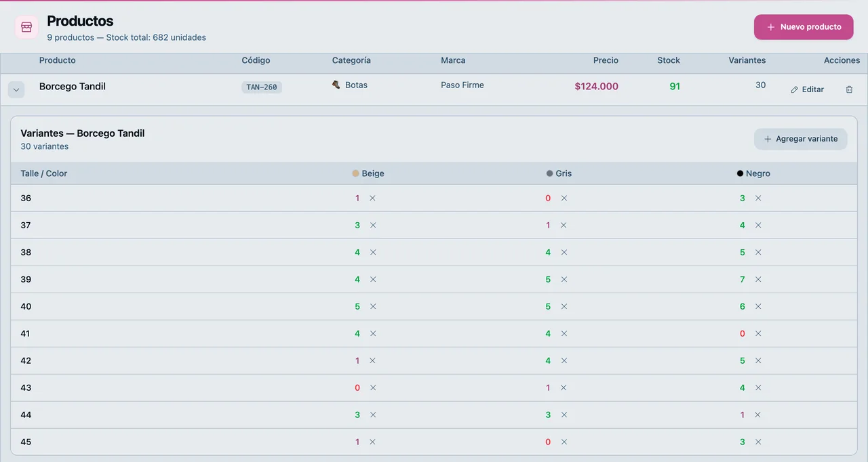Remove the size 36 Negro variant
This screenshot has width=868, height=462.
[758, 198]
